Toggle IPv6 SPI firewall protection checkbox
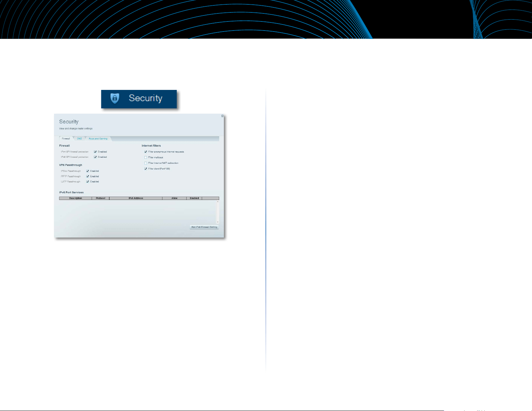 [x=95, y=157]
